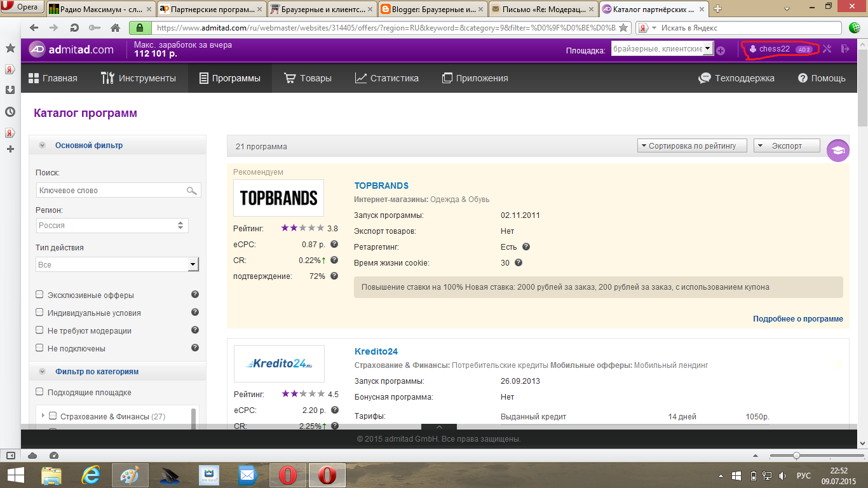The image size is (868, 488).
Task: Open the Приложения menu
Action: (x=475, y=78)
